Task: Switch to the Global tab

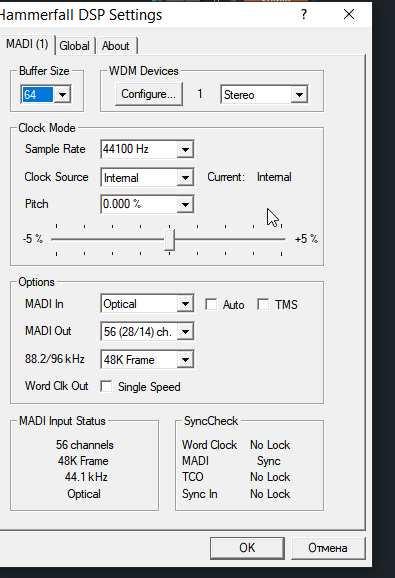Action: click(x=74, y=46)
